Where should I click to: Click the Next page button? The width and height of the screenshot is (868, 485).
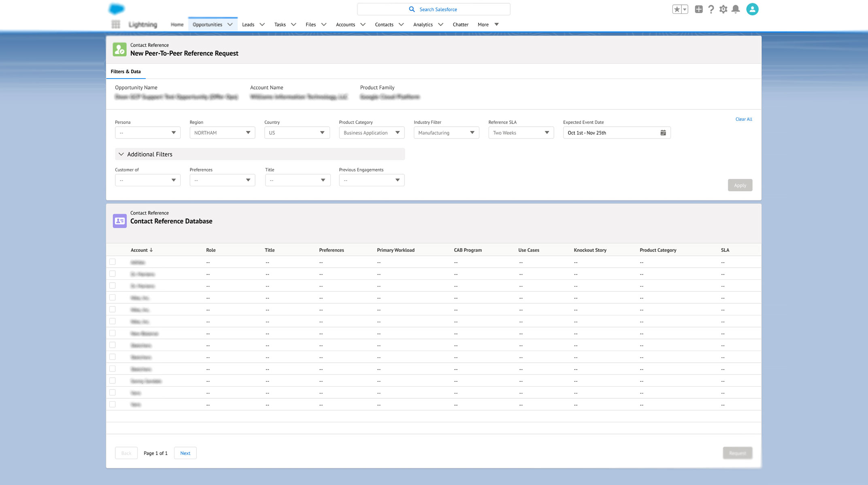tap(185, 453)
